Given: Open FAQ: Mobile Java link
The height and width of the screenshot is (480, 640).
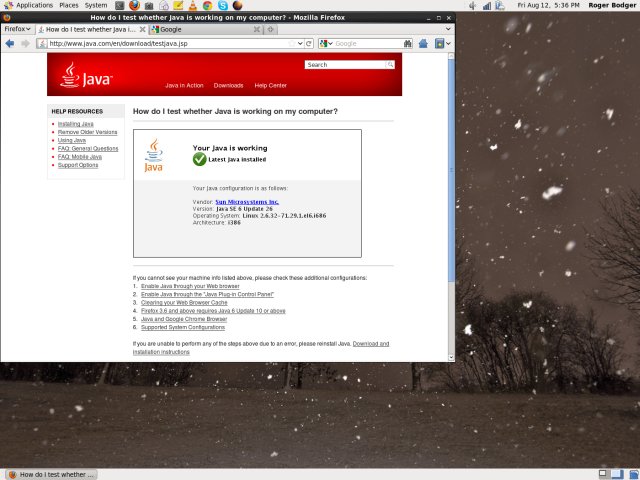Looking at the screenshot, I should pos(80,157).
